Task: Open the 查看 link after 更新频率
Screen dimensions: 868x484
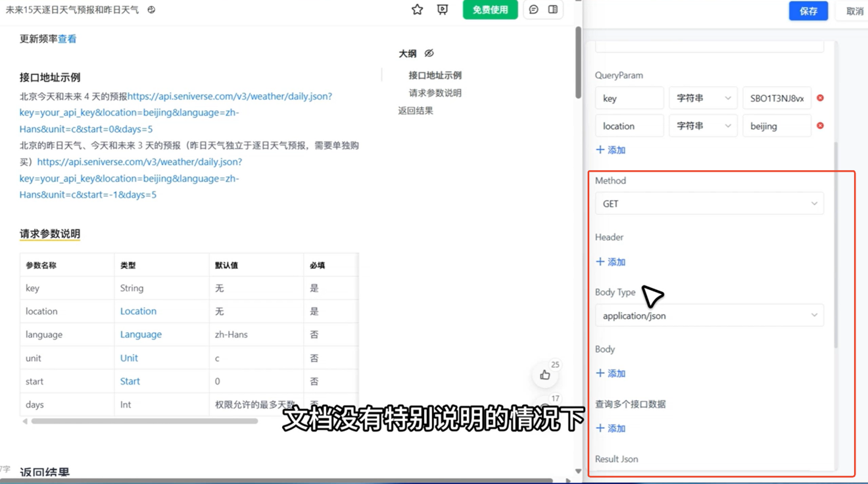Action: pos(67,39)
